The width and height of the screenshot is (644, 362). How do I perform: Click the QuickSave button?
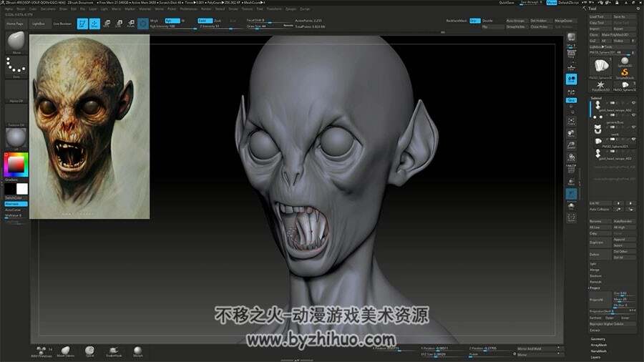click(x=506, y=2)
